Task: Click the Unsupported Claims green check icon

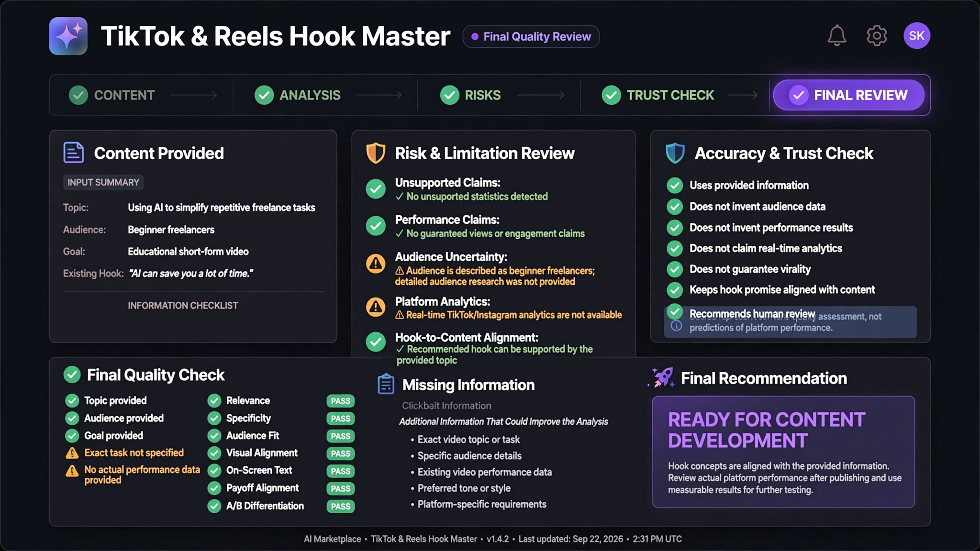Action: pyautogui.click(x=376, y=189)
